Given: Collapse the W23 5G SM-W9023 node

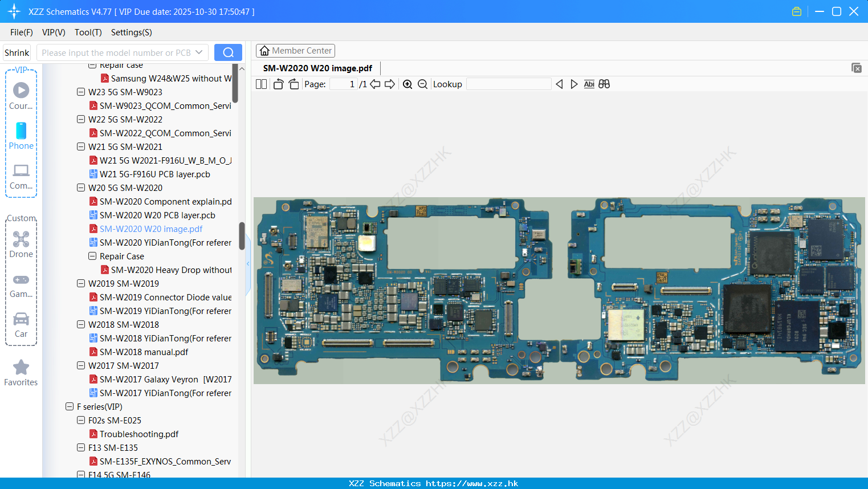Looking at the screenshot, I should (x=81, y=92).
